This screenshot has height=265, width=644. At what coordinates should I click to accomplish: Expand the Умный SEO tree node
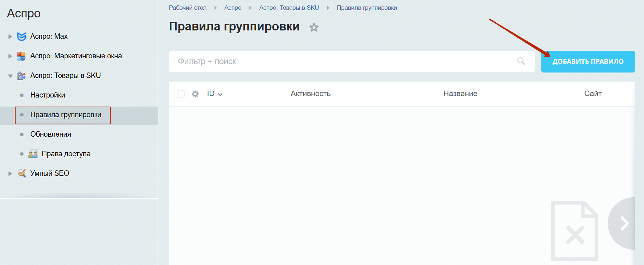[x=10, y=174]
